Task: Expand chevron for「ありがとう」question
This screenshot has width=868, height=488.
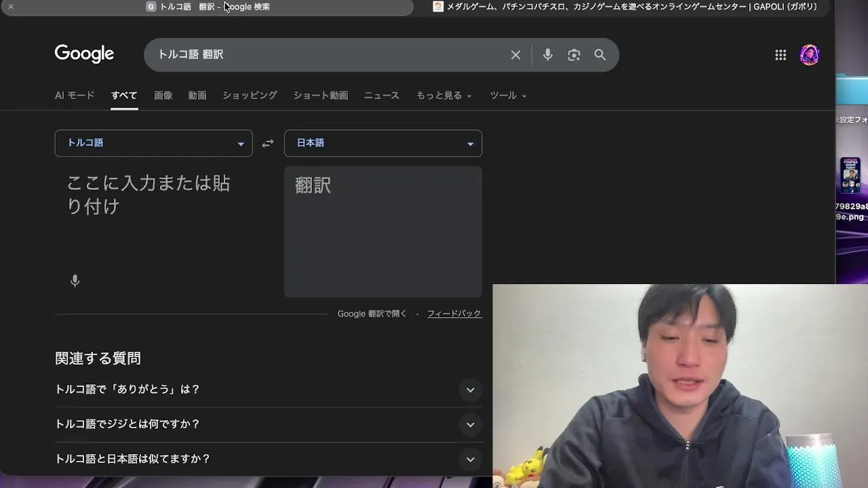Action: 470,390
